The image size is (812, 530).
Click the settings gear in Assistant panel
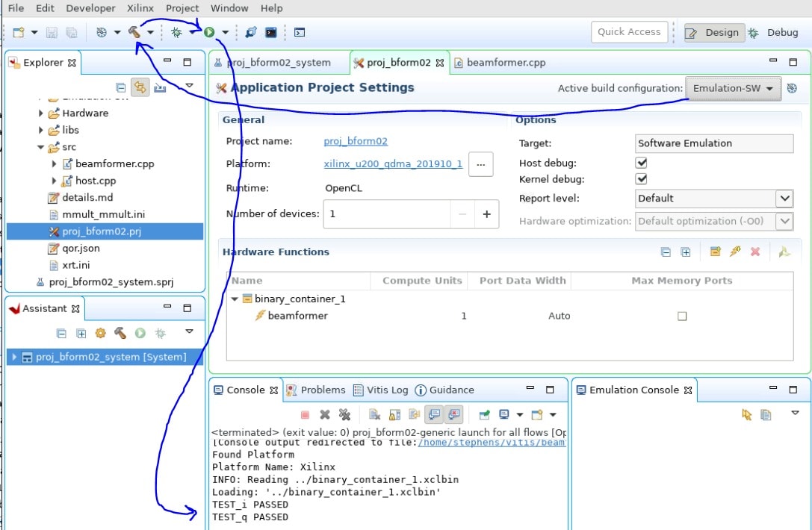tap(100, 333)
